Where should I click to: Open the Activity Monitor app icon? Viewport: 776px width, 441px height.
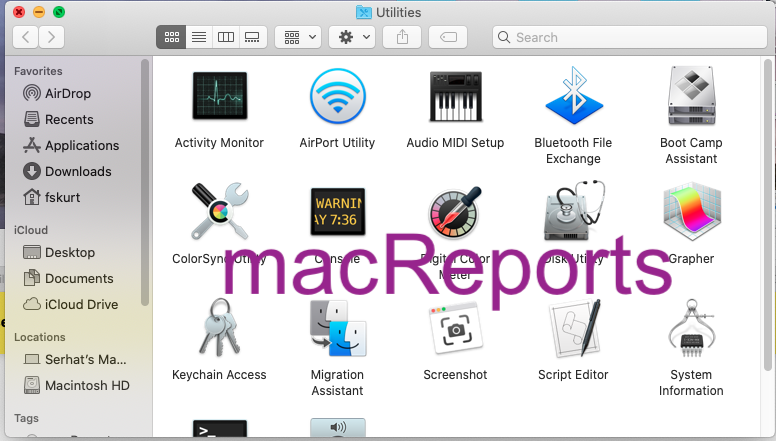coord(219,98)
